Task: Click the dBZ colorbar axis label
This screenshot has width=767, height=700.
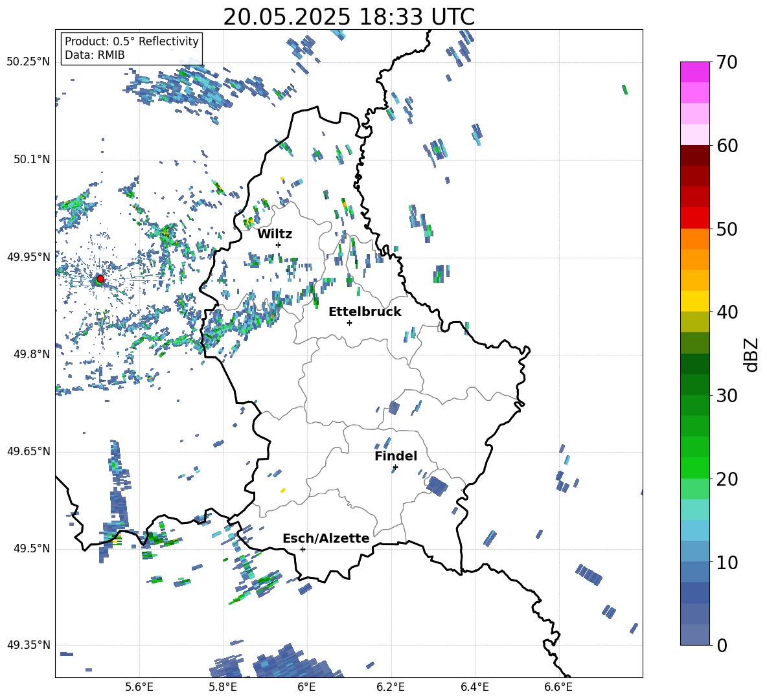Action: pos(751,354)
